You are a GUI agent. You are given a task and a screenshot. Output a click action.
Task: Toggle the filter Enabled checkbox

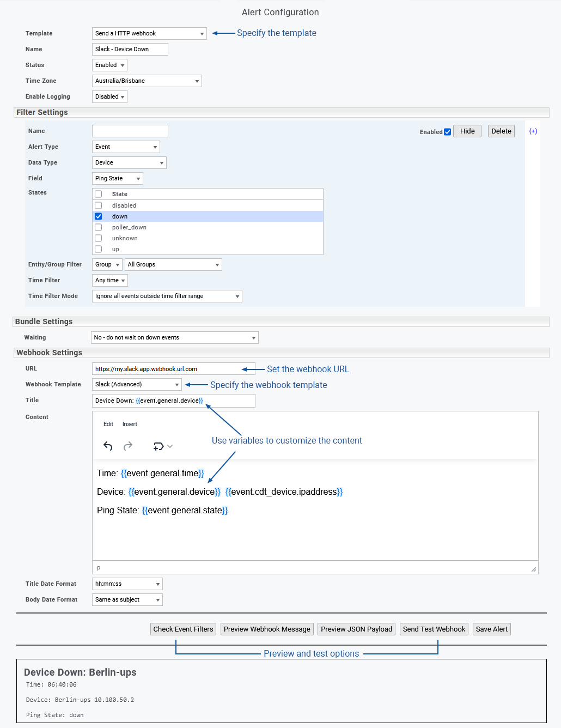[x=447, y=132]
